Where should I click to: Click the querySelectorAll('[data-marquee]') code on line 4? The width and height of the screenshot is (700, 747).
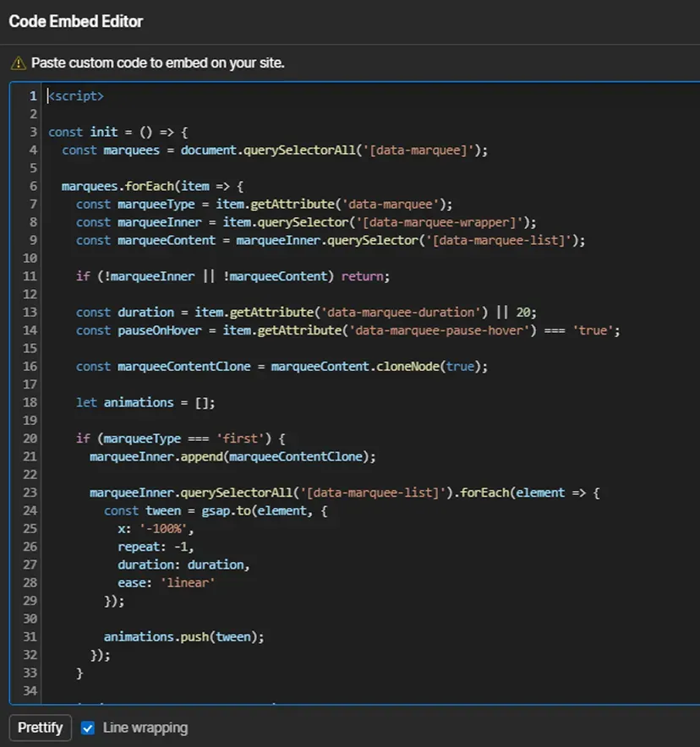365,150
